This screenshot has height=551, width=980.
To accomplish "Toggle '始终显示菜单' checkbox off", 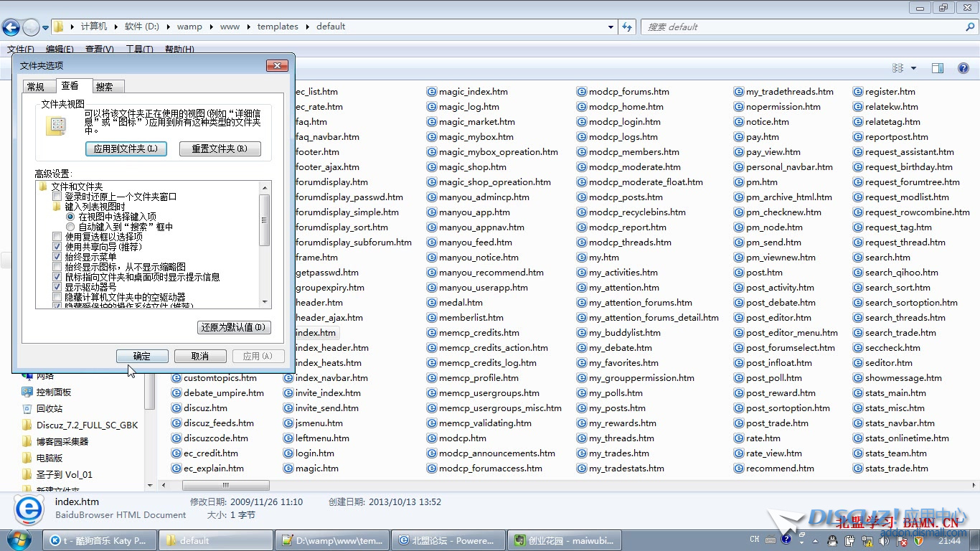I will point(57,257).
